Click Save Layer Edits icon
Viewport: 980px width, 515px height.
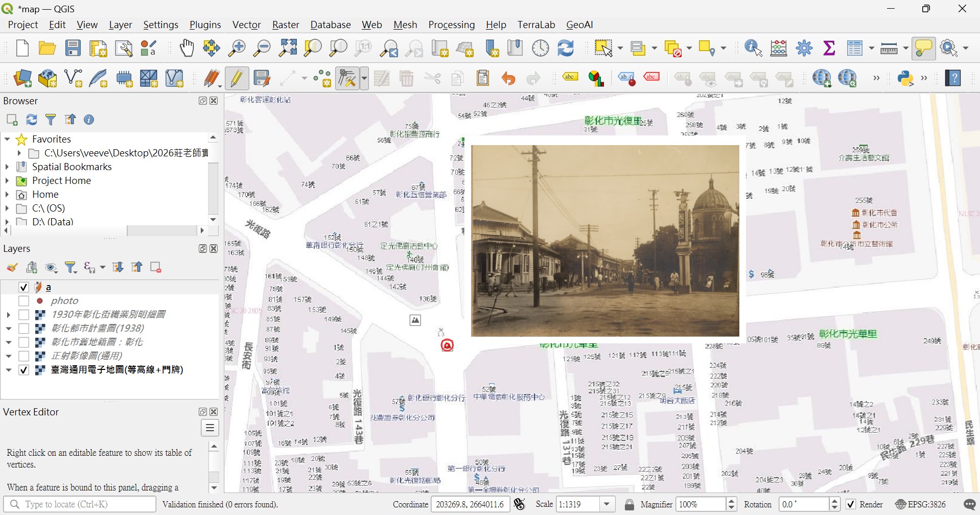pos(262,78)
